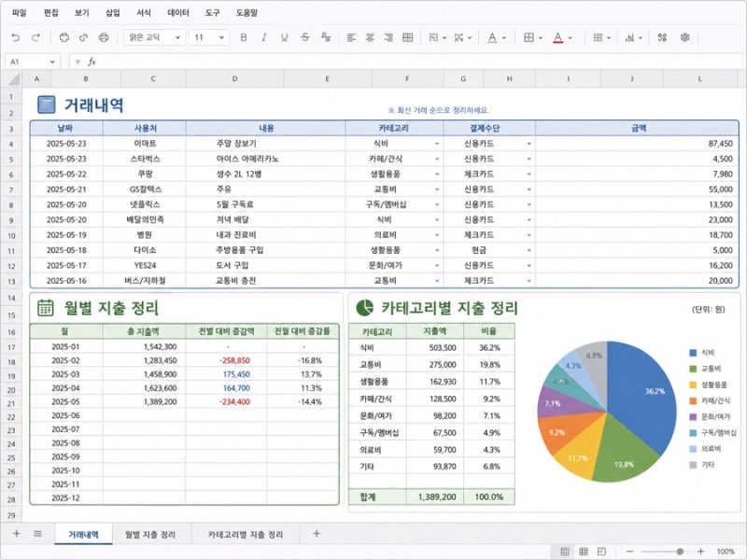The image size is (747, 560).
Task: Switch to page layout view in the status bar
Action: [601, 552]
